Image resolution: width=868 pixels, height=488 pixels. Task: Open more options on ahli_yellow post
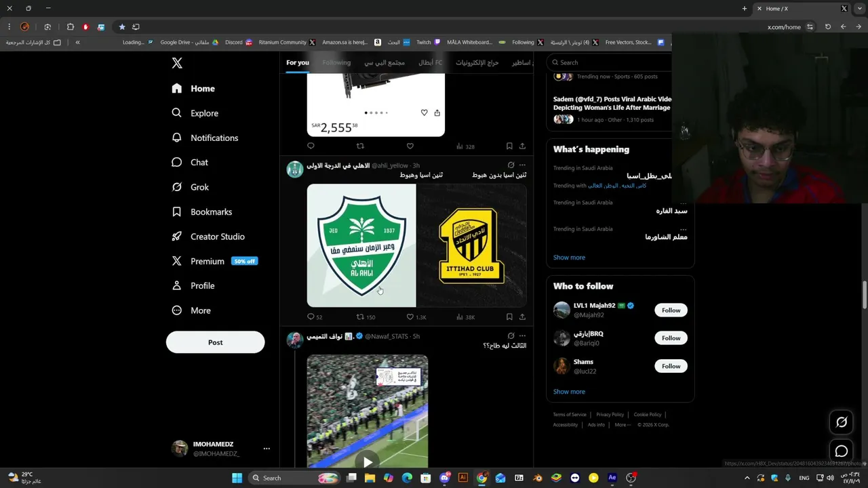pos(522,165)
